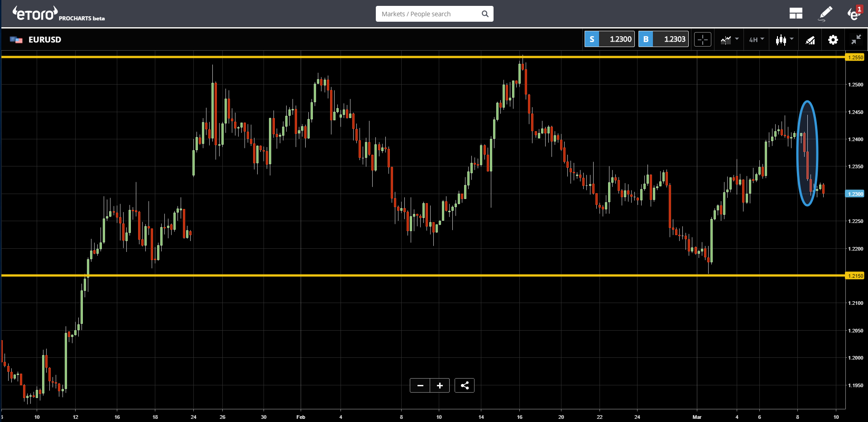
Task: Click the Sell button at 1.2300
Action: coord(609,39)
